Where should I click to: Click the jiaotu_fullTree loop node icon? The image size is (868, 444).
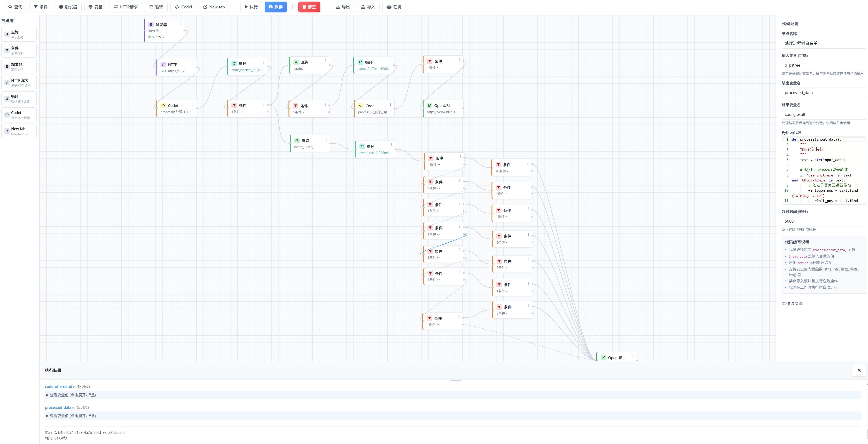tap(361, 62)
